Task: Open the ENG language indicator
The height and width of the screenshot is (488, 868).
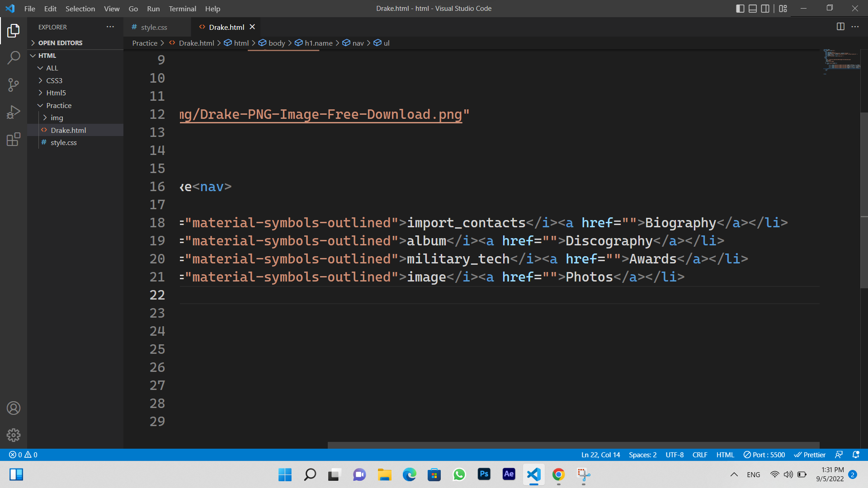Action: 753,474
